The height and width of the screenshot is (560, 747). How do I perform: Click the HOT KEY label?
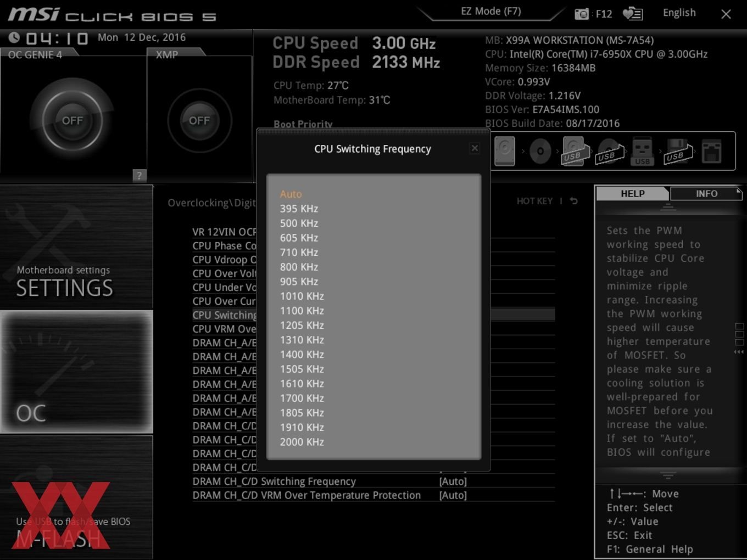point(534,201)
